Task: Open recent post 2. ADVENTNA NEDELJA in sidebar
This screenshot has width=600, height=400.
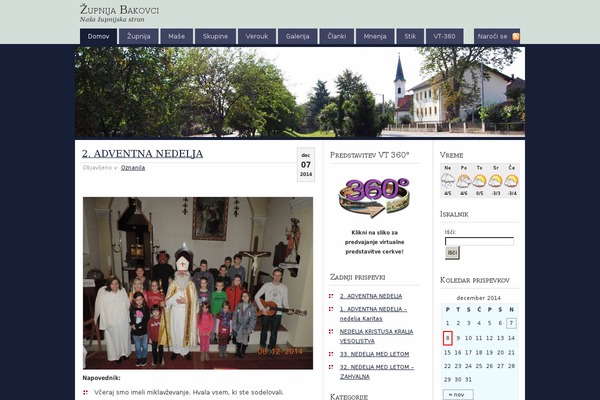Action: click(371, 296)
